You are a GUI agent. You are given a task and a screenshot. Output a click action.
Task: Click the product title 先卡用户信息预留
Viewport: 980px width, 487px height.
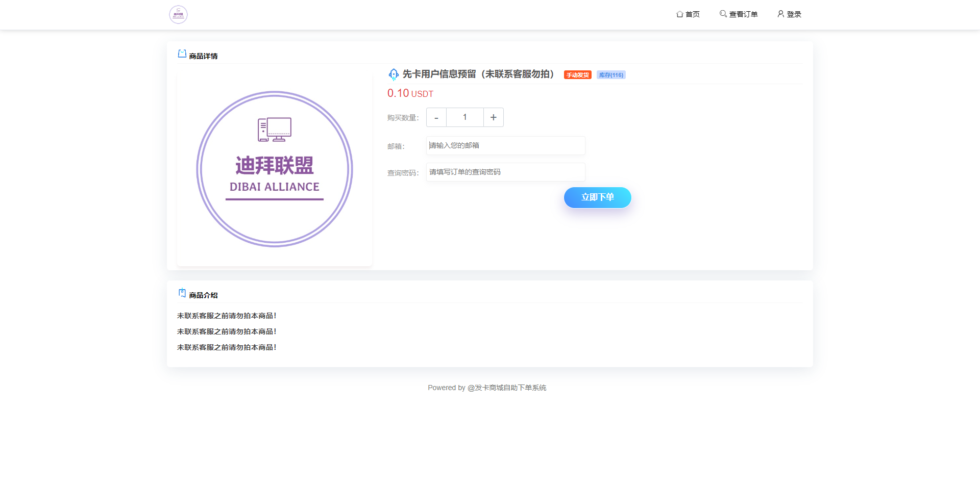pyautogui.click(x=478, y=74)
